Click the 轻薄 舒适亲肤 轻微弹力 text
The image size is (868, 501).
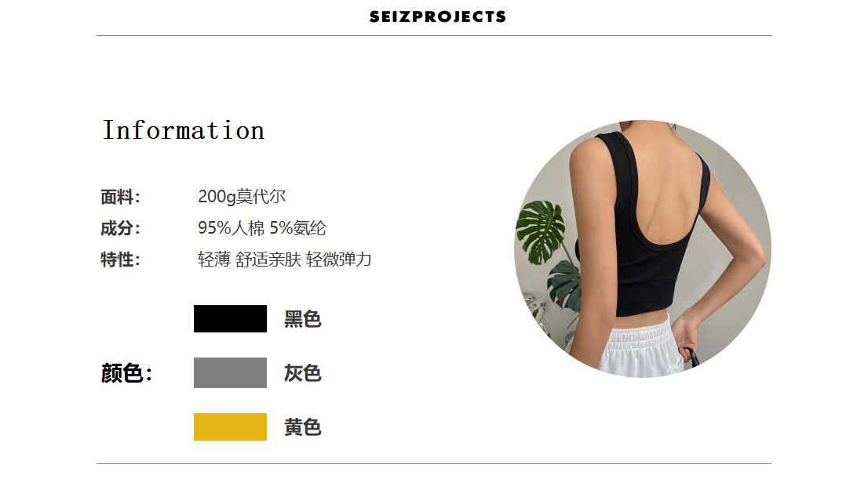pos(285,260)
